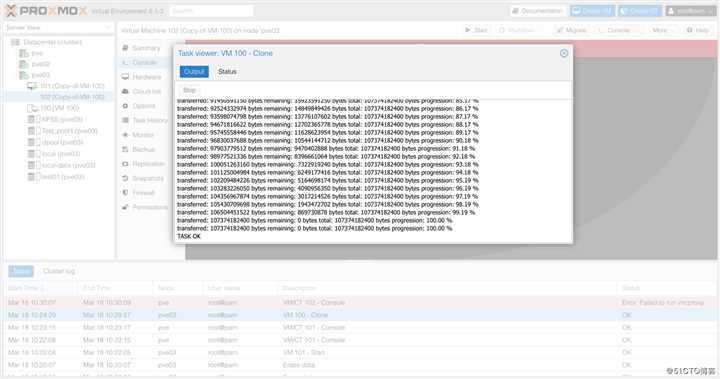
Task: Open the Server View dropdown
Action: [x=59, y=28]
